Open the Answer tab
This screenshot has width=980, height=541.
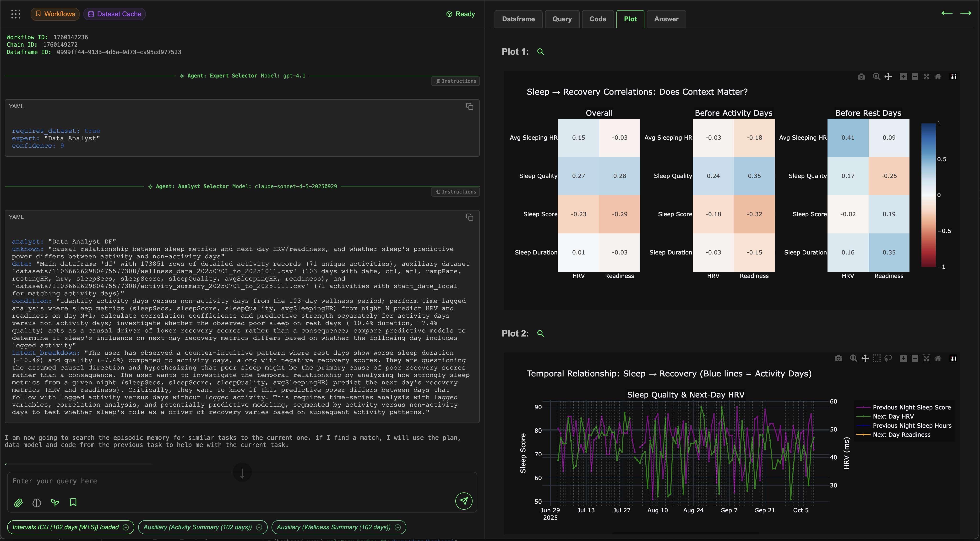pyautogui.click(x=666, y=19)
